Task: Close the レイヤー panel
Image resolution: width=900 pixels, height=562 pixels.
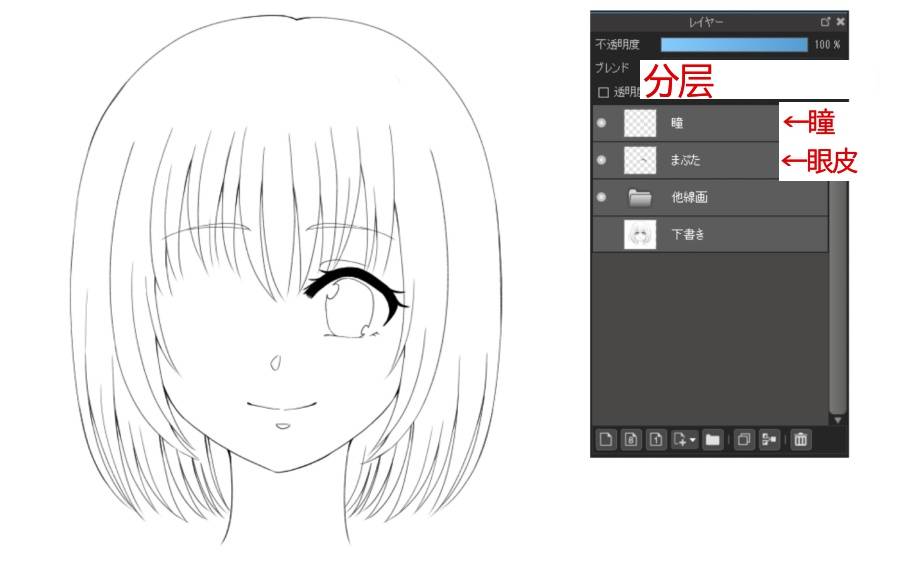Action: [x=841, y=22]
